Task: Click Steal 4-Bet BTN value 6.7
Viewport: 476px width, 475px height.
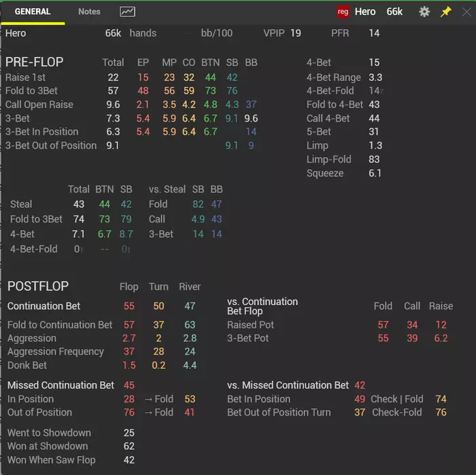Action: tap(105, 234)
